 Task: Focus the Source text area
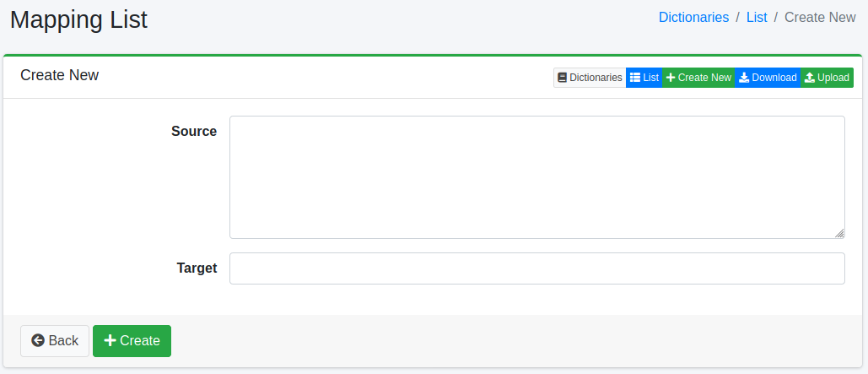(x=536, y=177)
